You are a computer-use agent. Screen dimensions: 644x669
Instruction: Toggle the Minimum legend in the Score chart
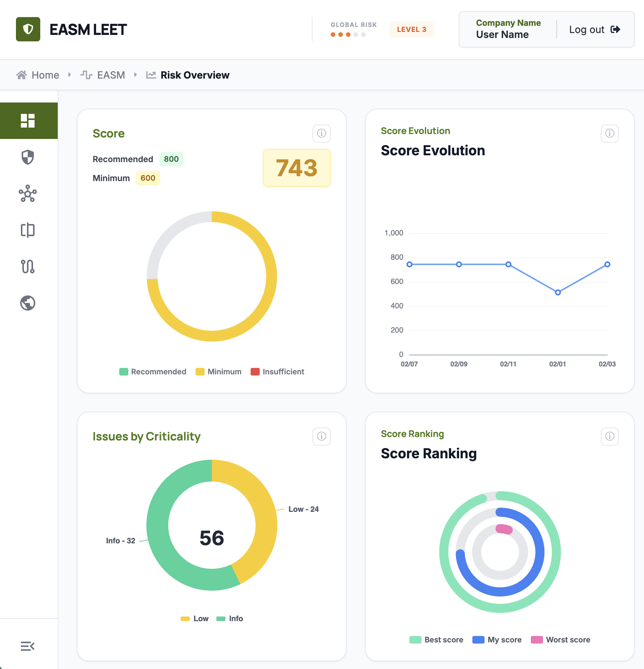[218, 372]
